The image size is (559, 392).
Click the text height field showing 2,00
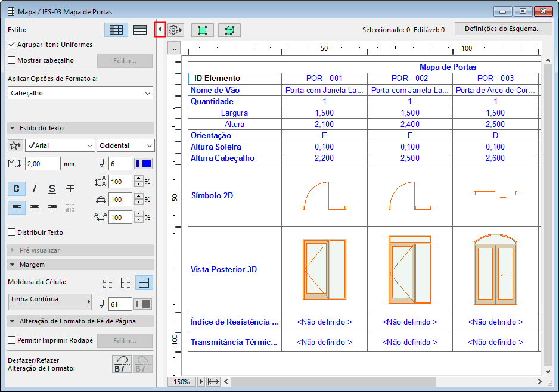tap(42, 164)
